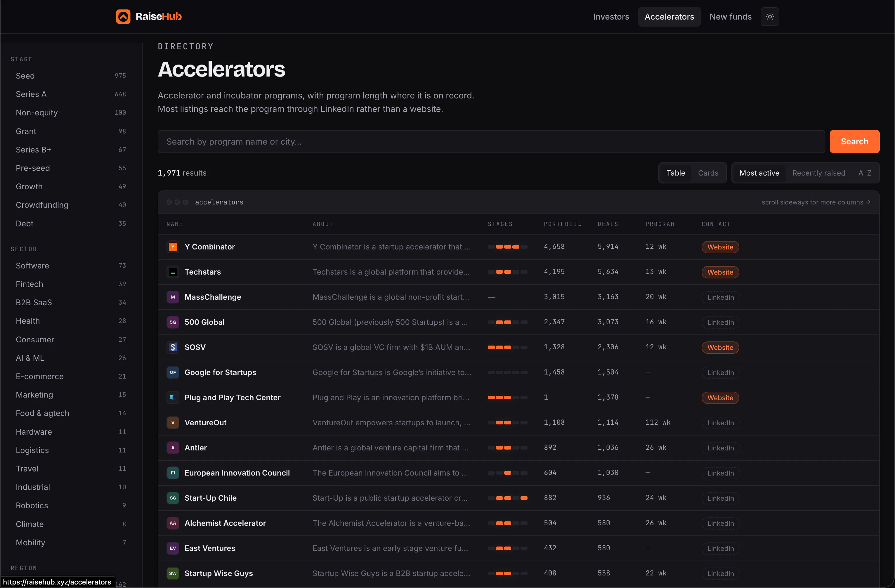Screen dimensions: 895x588
Task: Click the Program column header
Action: (x=660, y=224)
